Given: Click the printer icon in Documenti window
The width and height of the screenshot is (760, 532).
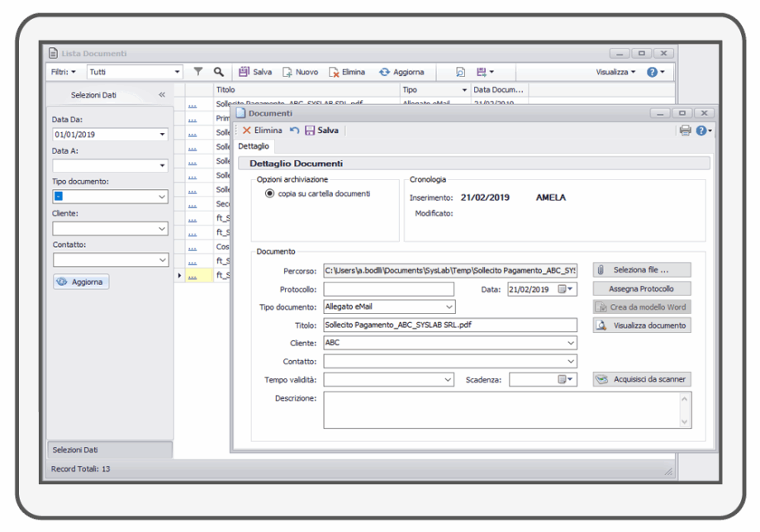Looking at the screenshot, I should (x=685, y=131).
